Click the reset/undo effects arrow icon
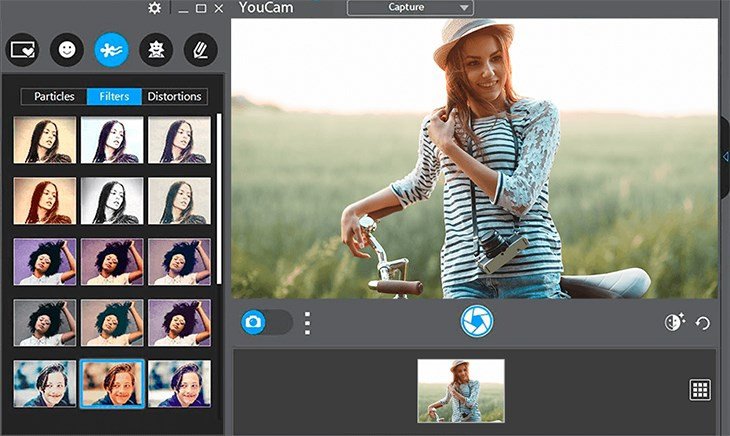The width and height of the screenshot is (730, 436). click(x=703, y=322)
